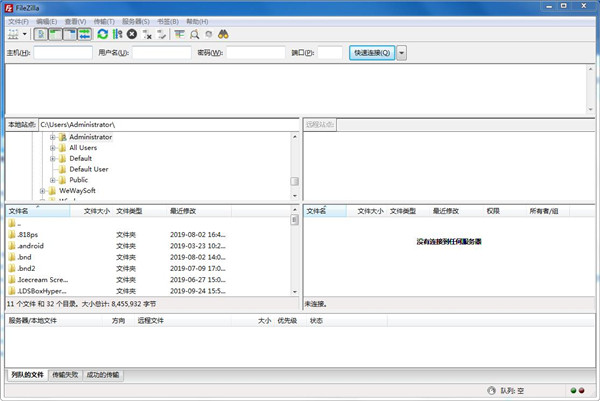Viewport: 600px width, 401px height.
Task: Open Site Manager dropdown arrow
Action: click(x=25, y=34)
